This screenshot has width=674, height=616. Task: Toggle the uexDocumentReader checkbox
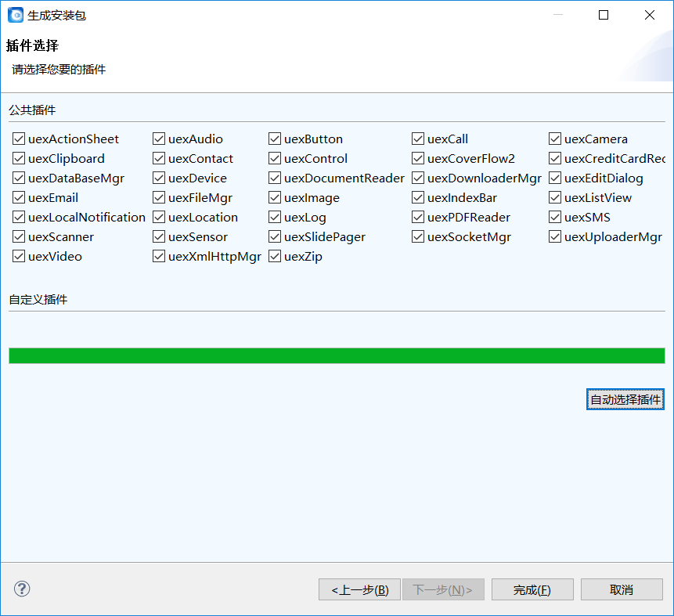pos(275,178)
